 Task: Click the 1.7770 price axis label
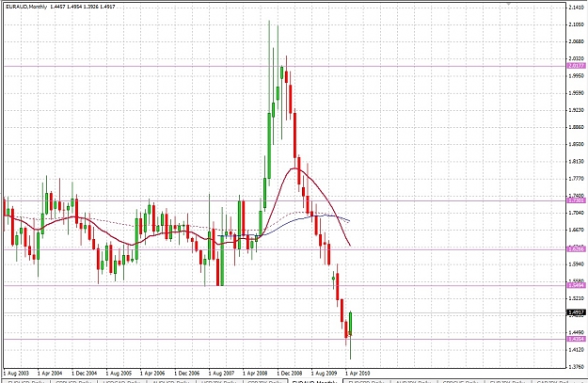click(577, 179)
